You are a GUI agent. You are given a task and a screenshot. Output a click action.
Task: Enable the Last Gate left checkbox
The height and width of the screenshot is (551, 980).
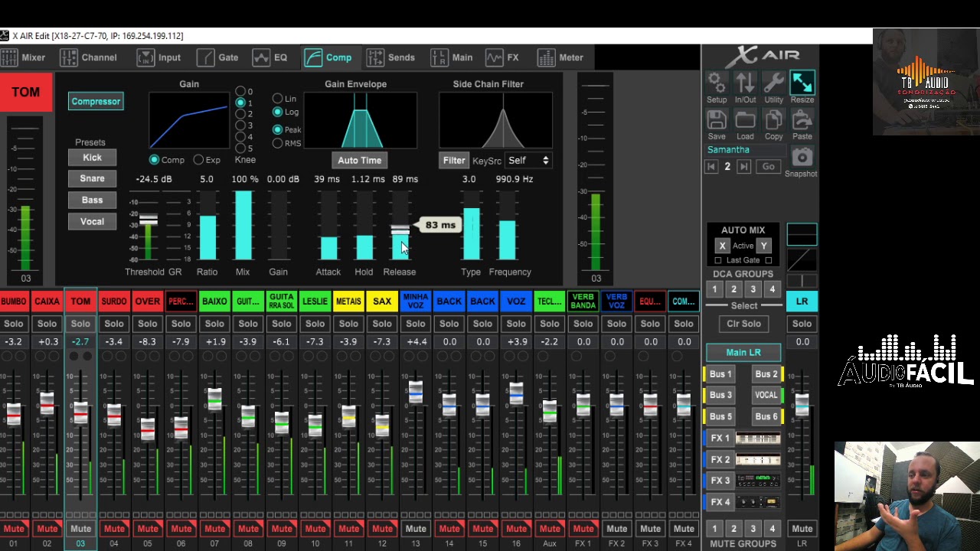[x=718, y=260]
